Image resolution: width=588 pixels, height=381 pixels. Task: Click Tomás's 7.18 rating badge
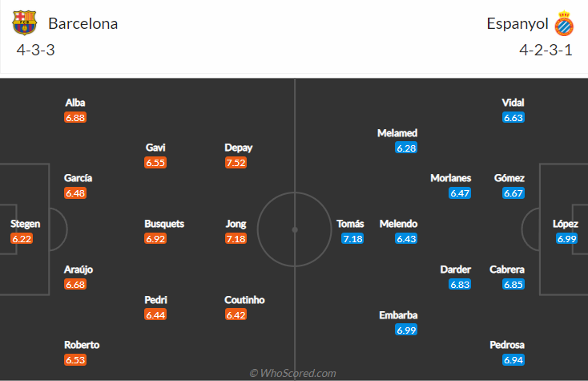pyautogui.click(x=352, y=239)
